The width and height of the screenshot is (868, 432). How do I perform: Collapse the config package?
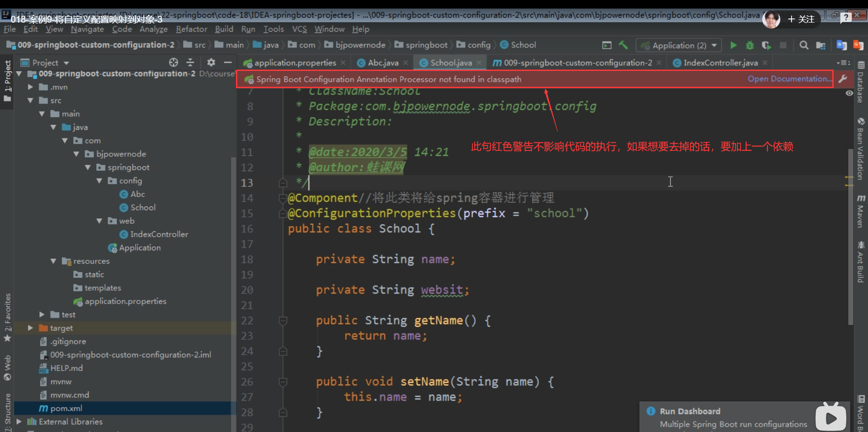99,181
